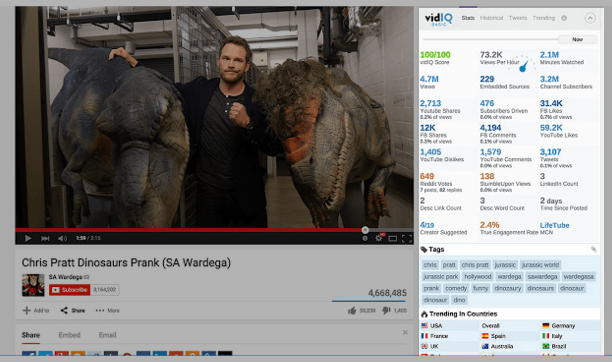
Task: Click the Australia flag icon
Action: [485, 346]
